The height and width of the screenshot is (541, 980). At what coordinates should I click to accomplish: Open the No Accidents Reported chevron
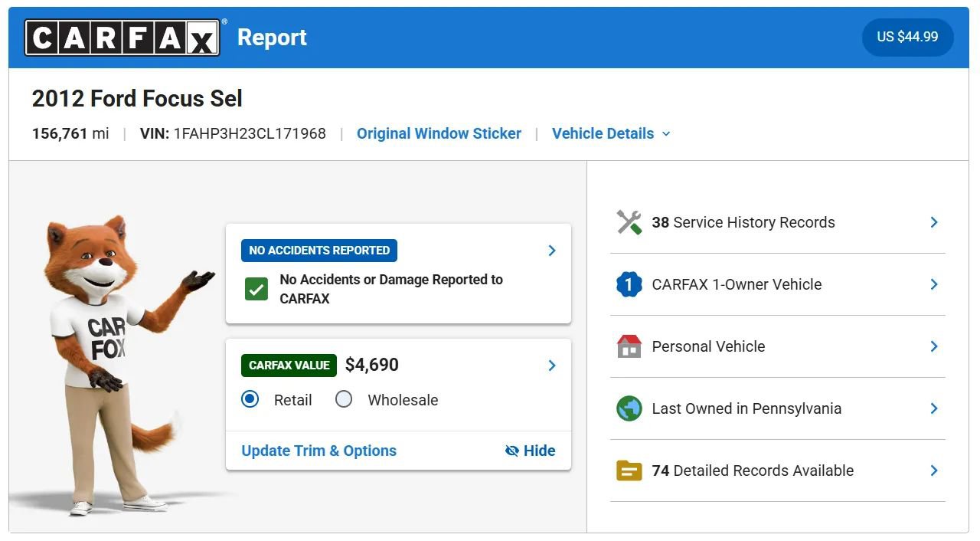tap(552, 251)
